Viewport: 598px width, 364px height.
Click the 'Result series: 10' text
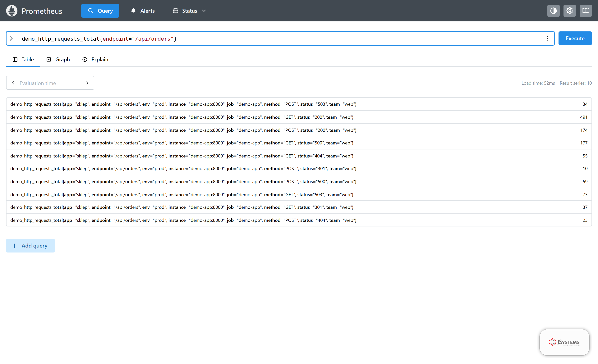[x=575, y=83]
